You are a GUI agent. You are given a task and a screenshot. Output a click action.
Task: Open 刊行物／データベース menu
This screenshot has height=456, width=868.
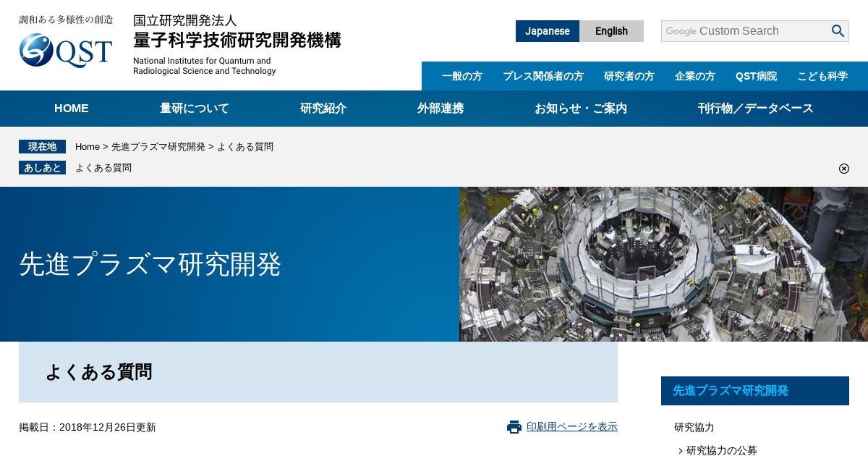click(x=756, y=109)
